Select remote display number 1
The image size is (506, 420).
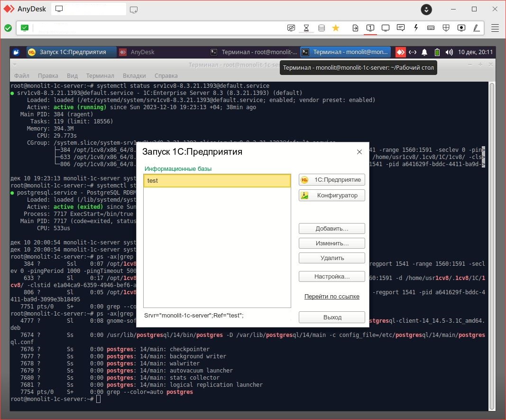click(370, 28)
